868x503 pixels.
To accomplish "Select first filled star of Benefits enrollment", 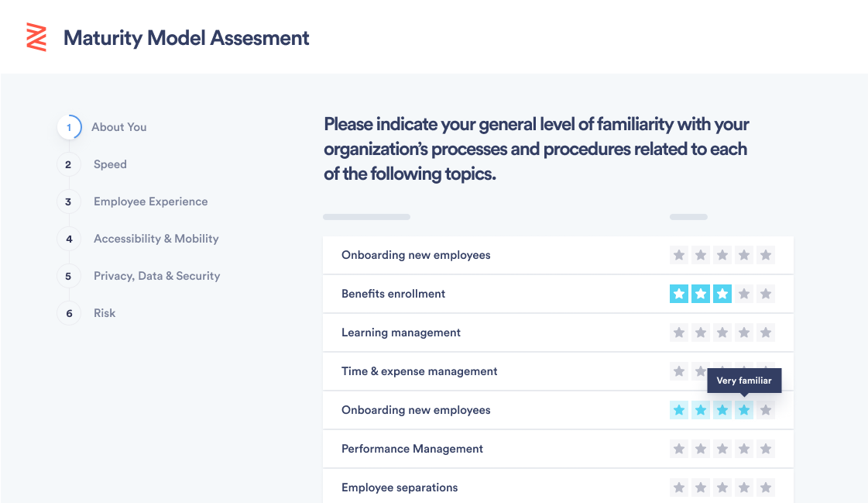I will (x=679, y=294).
